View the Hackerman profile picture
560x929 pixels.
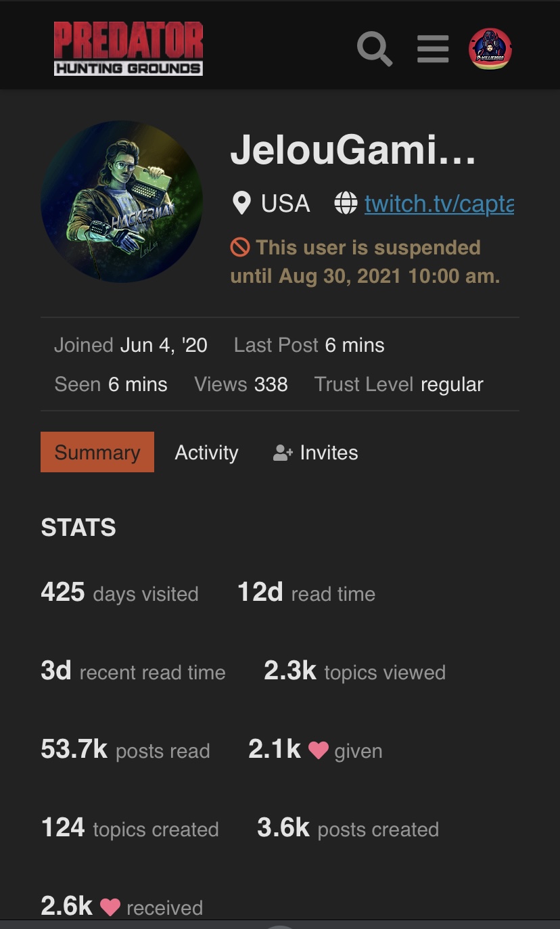point(122,202)
